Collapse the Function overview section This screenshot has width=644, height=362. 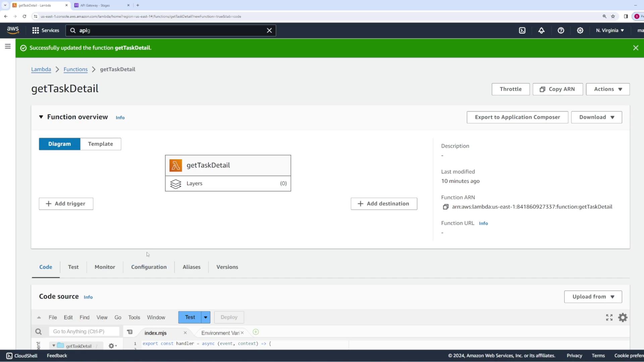click(x=41, y=117)
